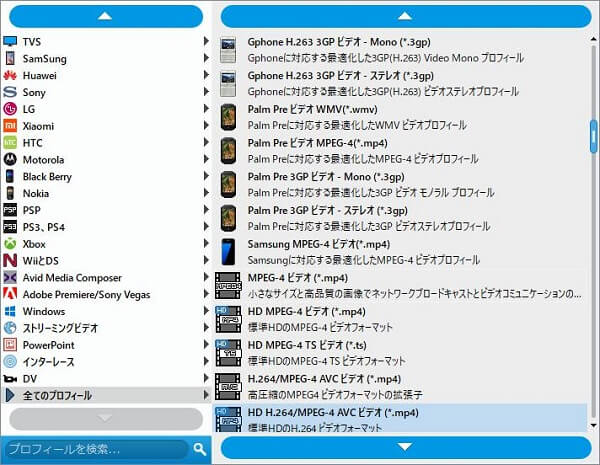
Task: Expand the Windows submenu arrow
Action: click(206, 310)
